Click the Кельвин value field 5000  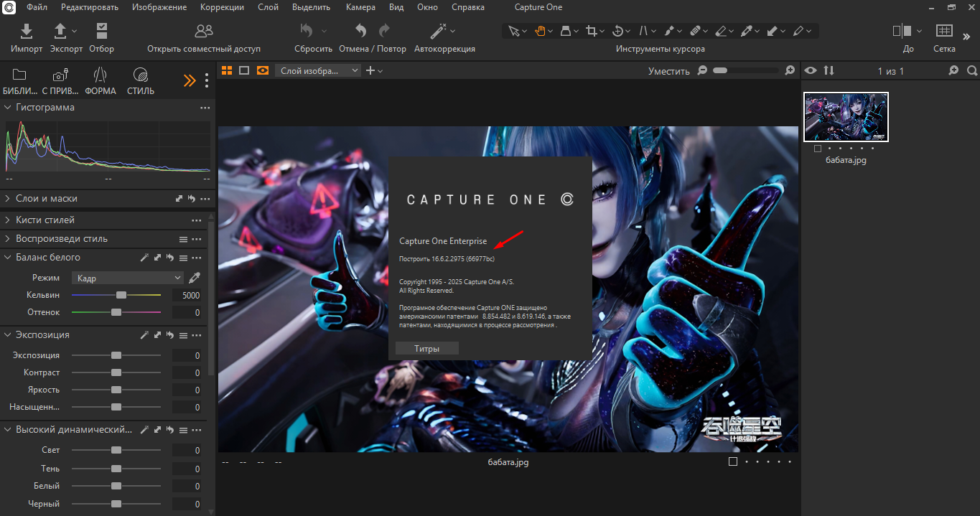[187, 295]
